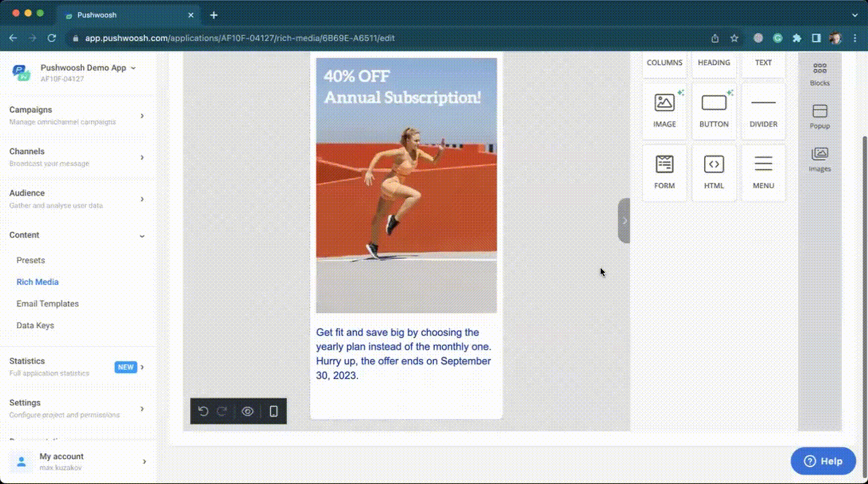Collapse the content side panel arrow

tap(624, 220)
